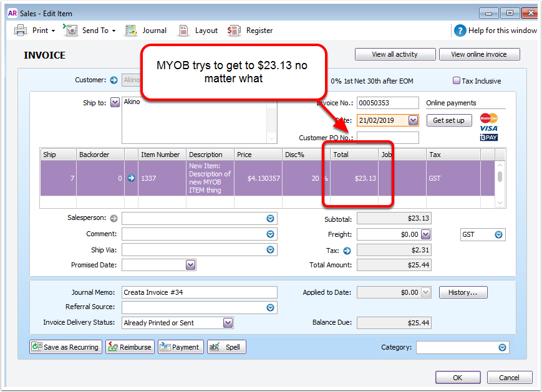Click the Print printer icon
This screenshot has width=542, height=392.
click(x=21, y=31)
